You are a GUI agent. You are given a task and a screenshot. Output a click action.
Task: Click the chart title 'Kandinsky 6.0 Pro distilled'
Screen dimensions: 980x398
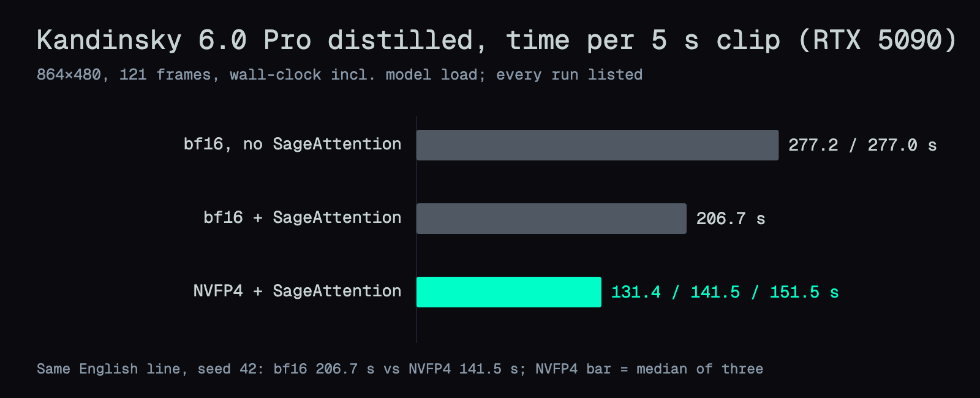pos(496,40)
